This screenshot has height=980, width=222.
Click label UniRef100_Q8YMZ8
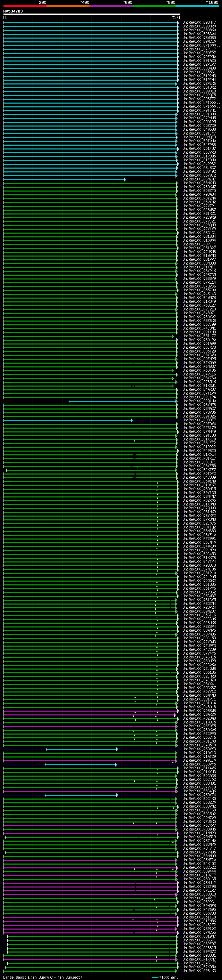click(x=199, y=405)
